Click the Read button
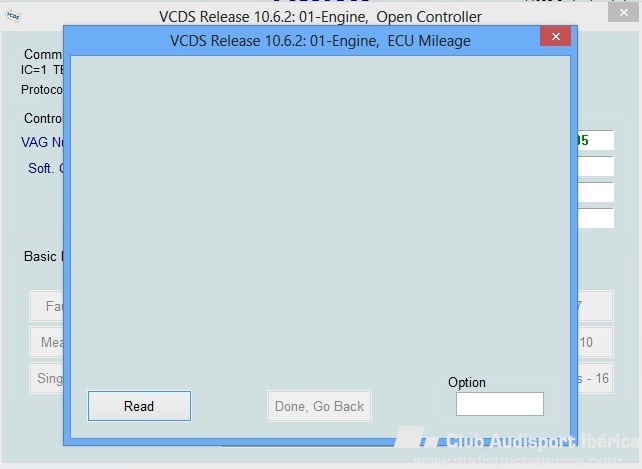 139,406
